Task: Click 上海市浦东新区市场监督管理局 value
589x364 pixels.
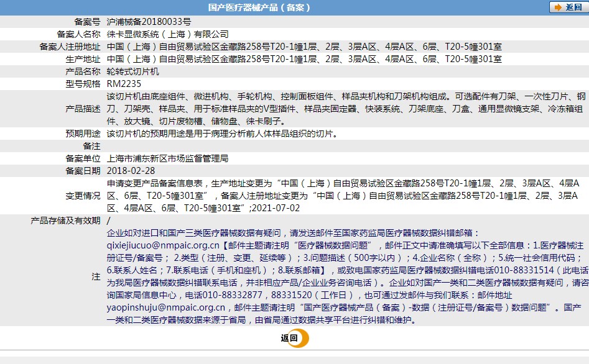Action: coord(167,158)
